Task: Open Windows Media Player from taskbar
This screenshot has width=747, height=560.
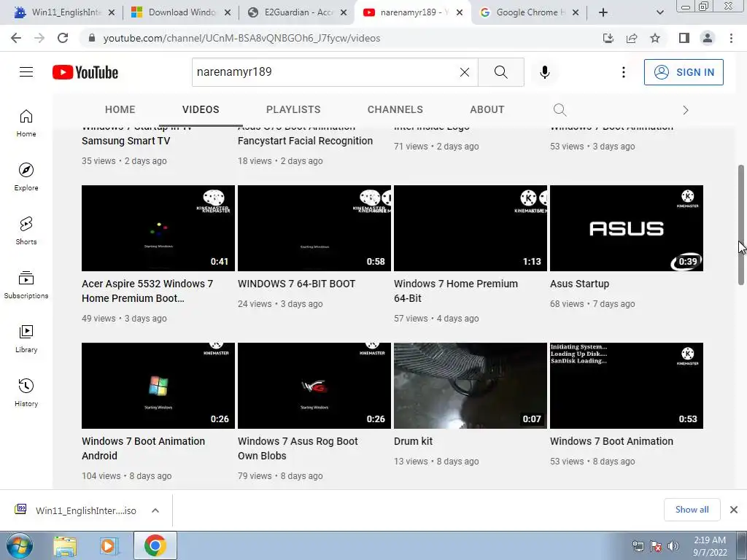Action: click(109, 546)
